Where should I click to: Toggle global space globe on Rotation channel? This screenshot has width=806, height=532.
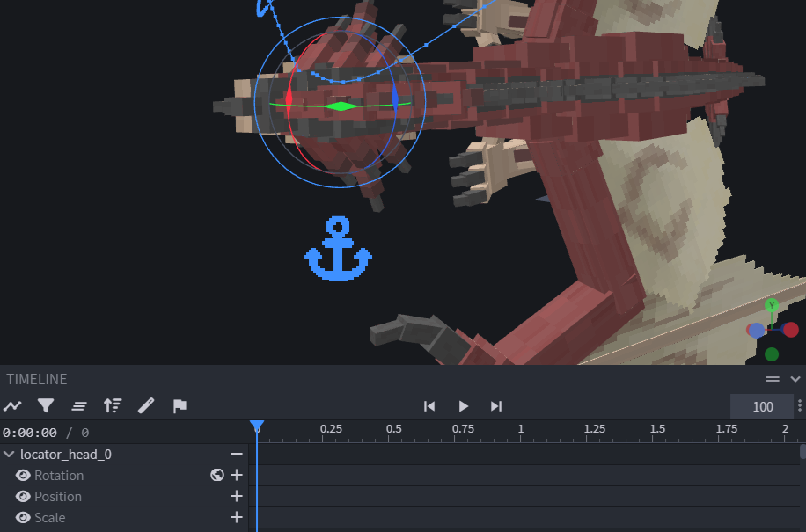[x=217, y=475]
